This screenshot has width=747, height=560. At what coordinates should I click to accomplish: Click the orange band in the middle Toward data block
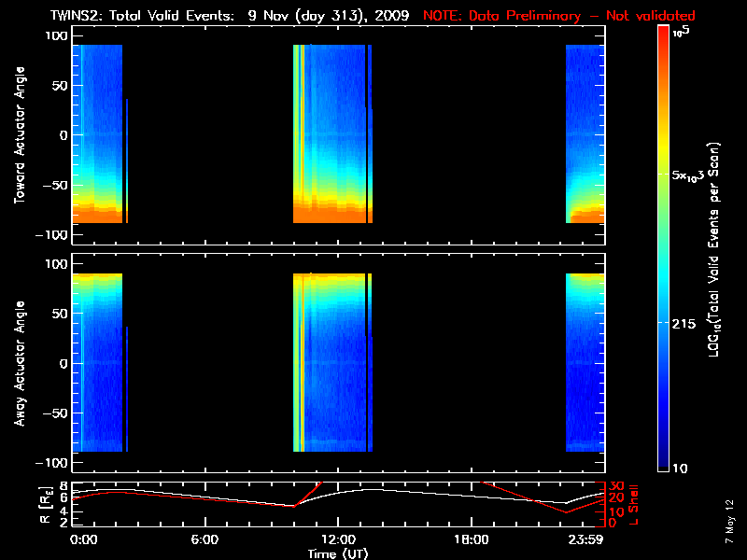point(331,217)
